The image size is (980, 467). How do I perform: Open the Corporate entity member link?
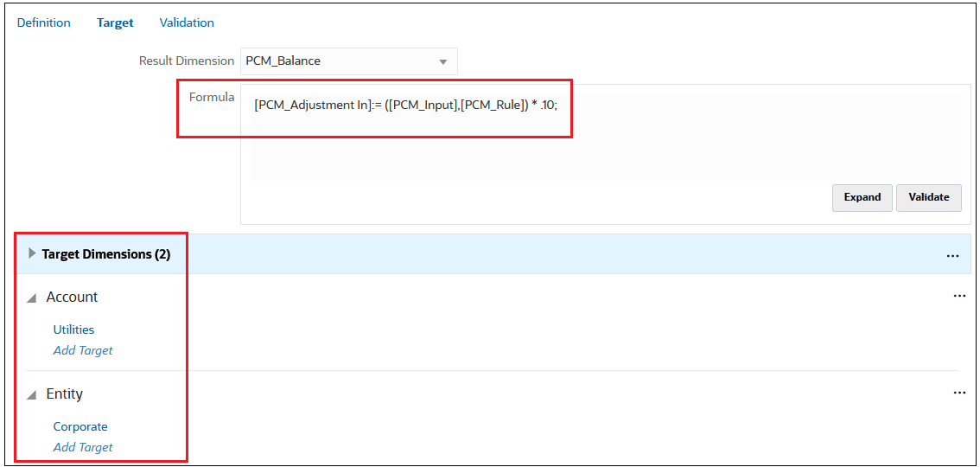click(x=80, y=426)
